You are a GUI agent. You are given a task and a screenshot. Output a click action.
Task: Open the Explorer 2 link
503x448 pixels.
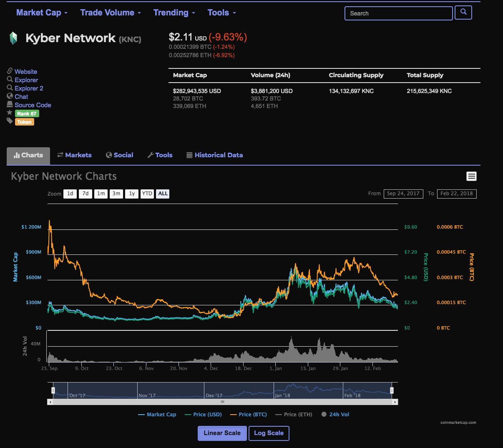coord(29,88)
